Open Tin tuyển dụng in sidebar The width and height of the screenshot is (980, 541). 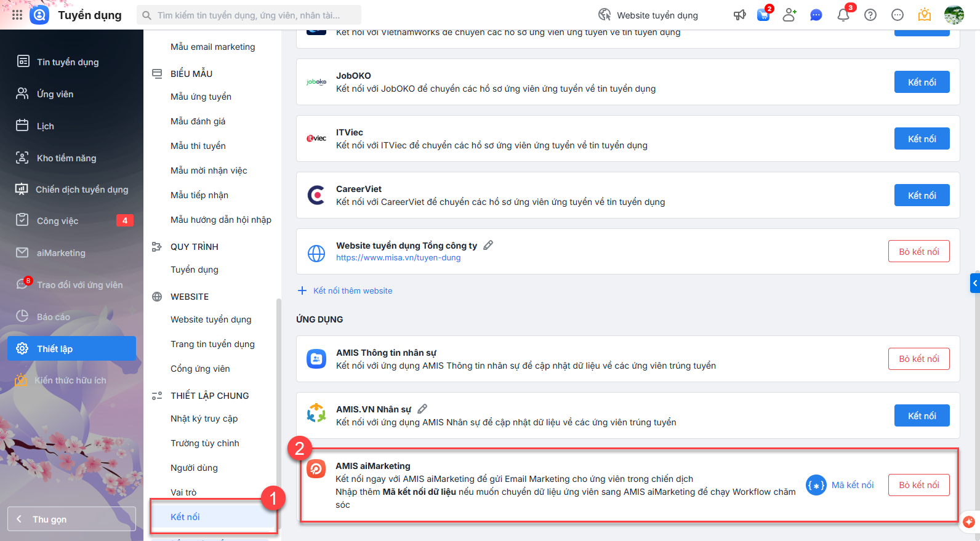point(71,62)
